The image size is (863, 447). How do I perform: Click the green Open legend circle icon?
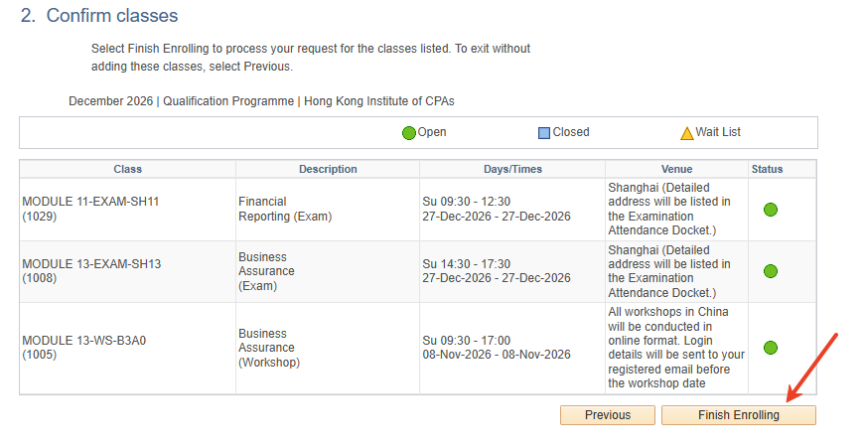pos(408,133)
